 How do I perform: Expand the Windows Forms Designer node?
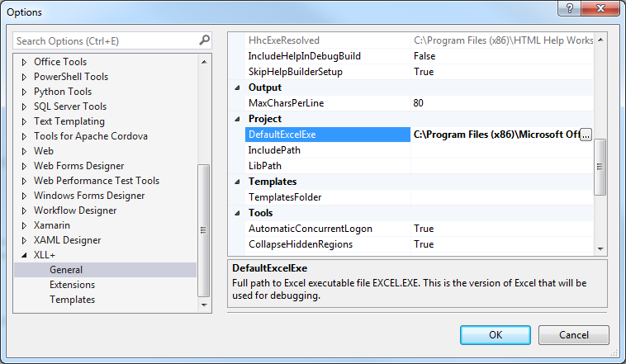point(24,196)
